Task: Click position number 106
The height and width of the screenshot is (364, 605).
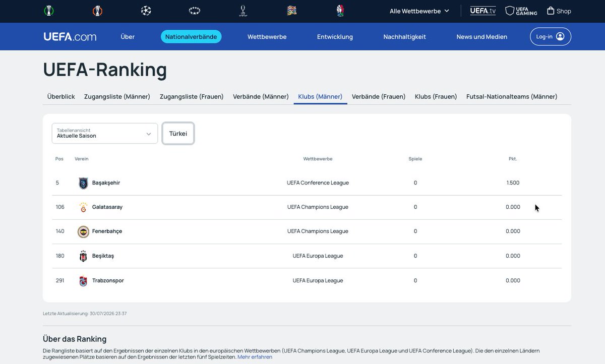Action: point(60,207)
